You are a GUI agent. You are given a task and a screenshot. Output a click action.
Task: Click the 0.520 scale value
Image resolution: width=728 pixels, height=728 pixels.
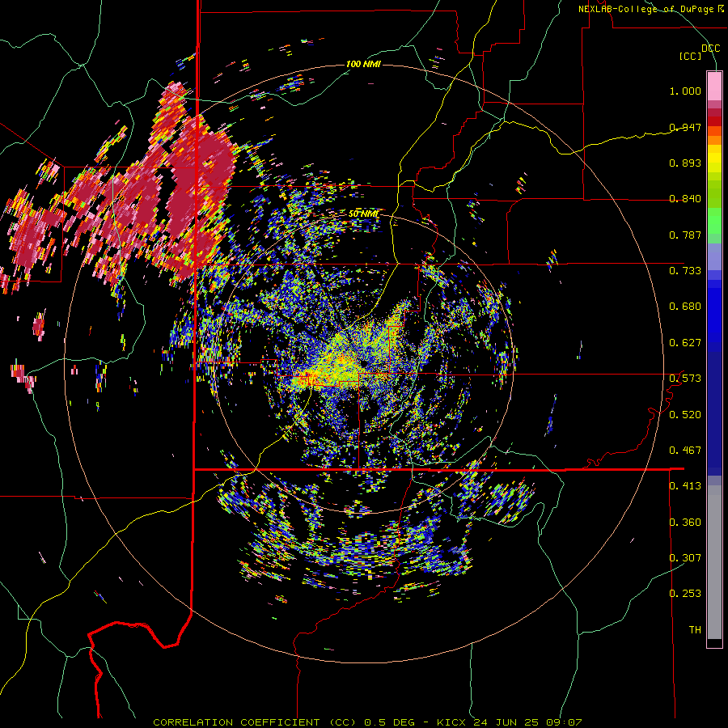[x=685, y=414]
